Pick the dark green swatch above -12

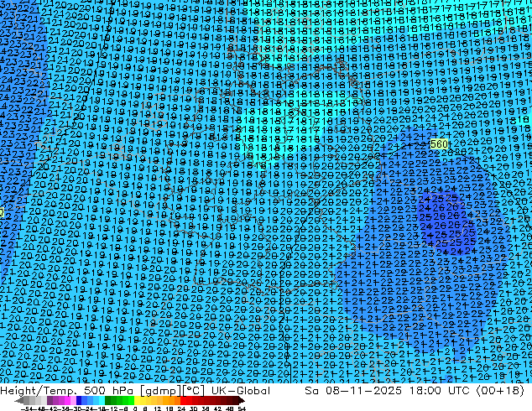(x=108, y=400)
